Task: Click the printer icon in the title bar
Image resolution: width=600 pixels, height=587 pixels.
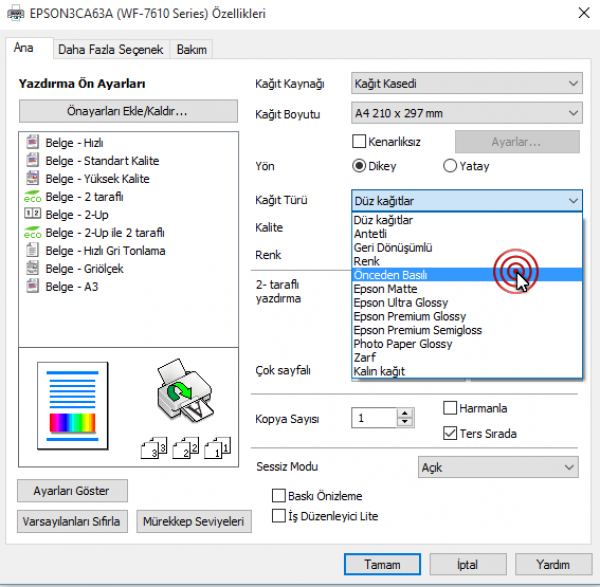Action: [16, 14]
